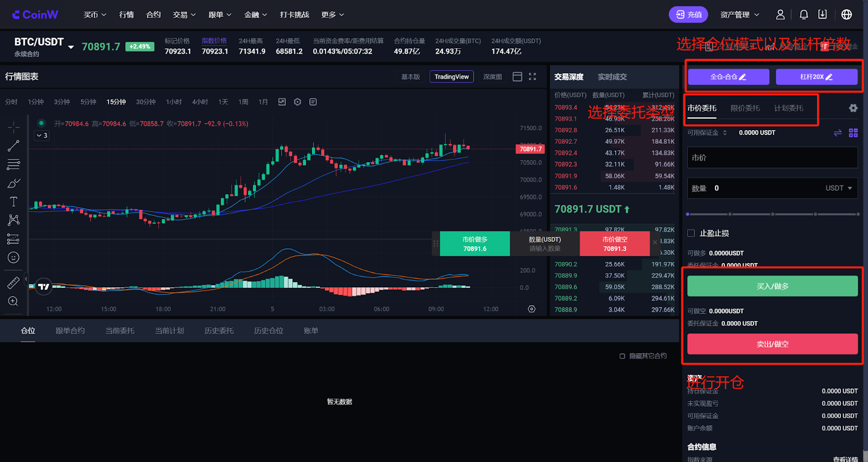
Task: Switch chart to 基本版 mode
Action: (411, 77)
